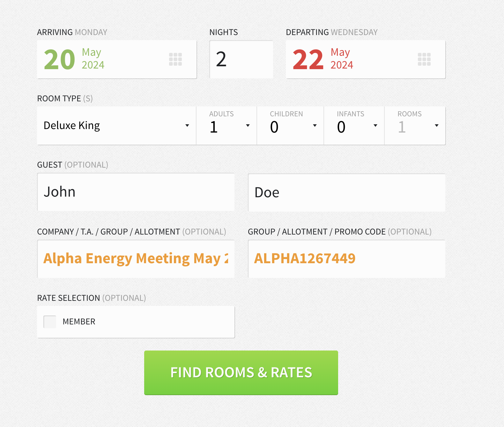The height and width of the screenshot is (427, 504).
Task: Open the Infants count dropdown
Action: pyautogui.click(x=375, y=126)
